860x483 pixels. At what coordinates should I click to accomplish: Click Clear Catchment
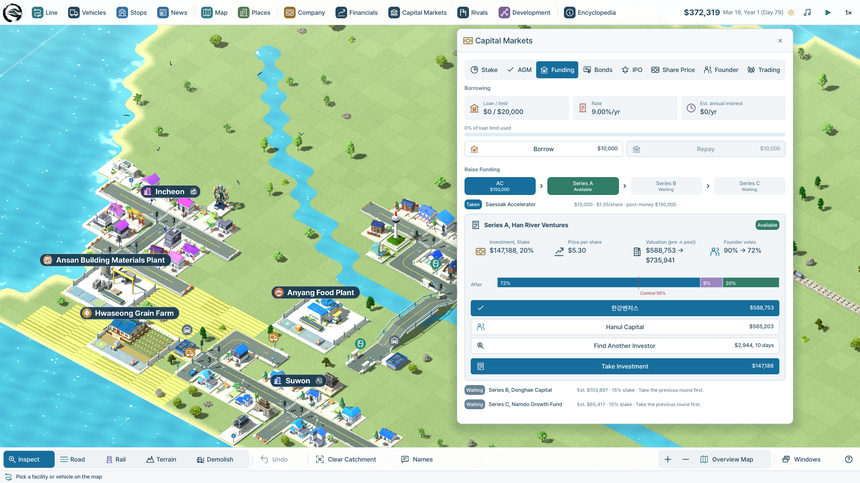point(346,459)
